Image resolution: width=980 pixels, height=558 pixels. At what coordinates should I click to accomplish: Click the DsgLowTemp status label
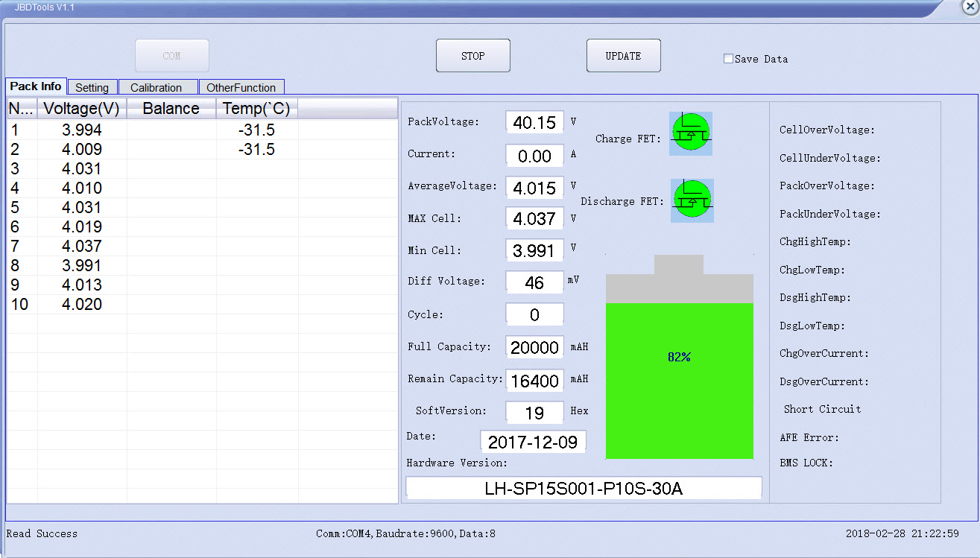coord(812,326)
